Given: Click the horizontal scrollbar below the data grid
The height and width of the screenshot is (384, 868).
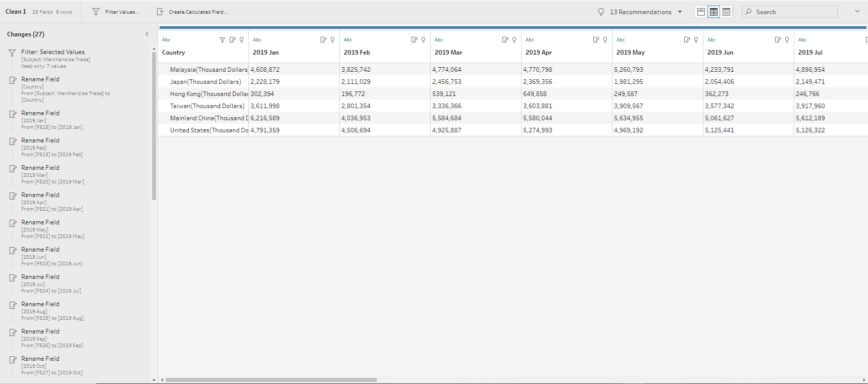Looking at the screenshot, I should pos(271,380).
